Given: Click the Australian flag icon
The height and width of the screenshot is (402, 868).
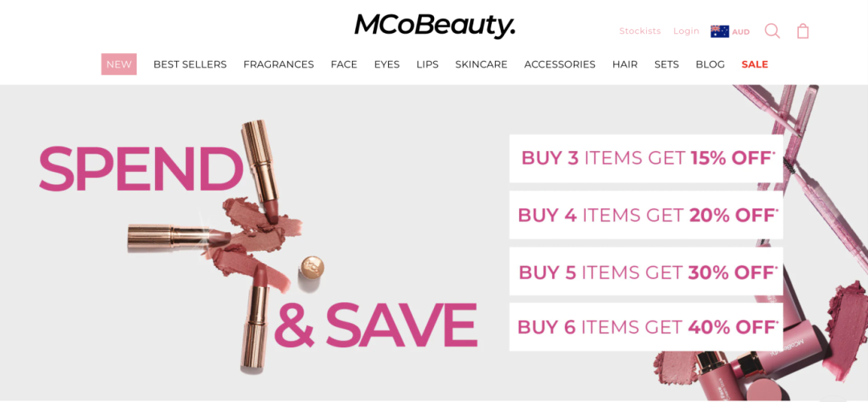Looking at the screenshot, I should coord(719,31).
